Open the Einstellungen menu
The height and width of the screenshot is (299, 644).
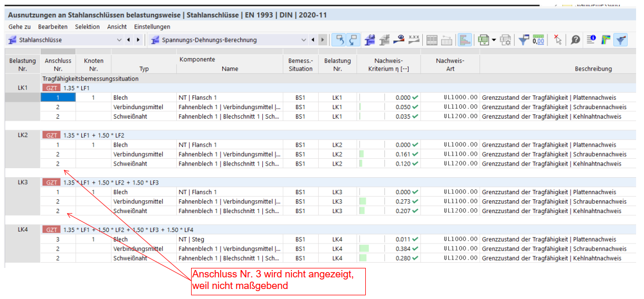(152, 26)
